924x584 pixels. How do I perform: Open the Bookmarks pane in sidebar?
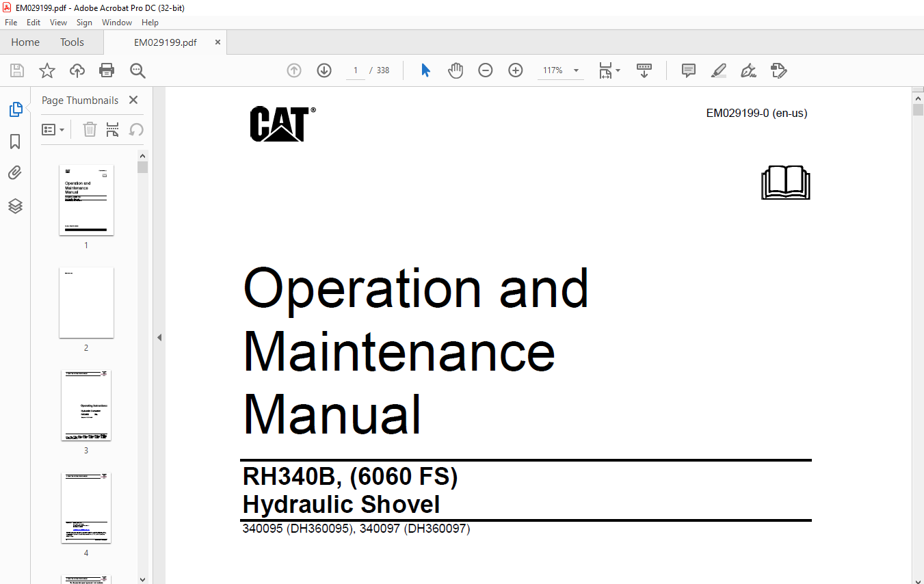[15, 142]
